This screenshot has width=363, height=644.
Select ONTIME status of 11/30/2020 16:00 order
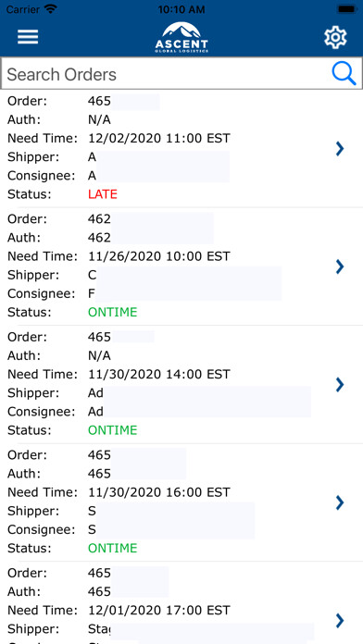pos(113,549)
